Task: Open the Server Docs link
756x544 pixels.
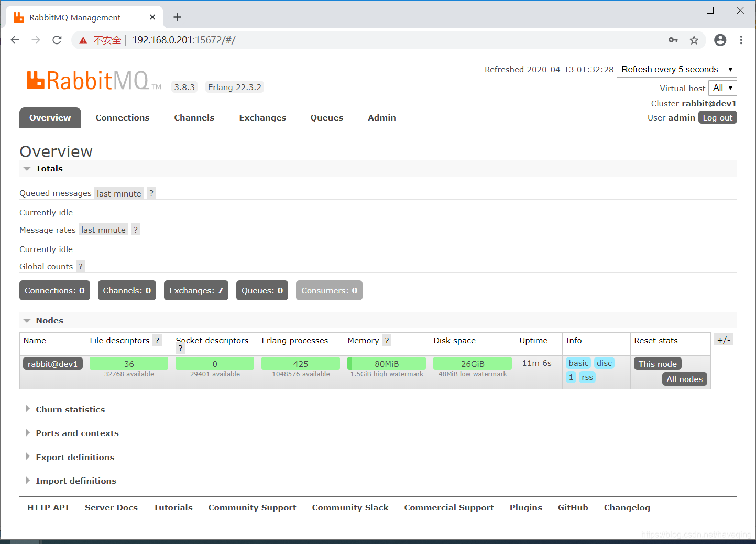Action: pyautogui.click(x=111, y=507)
